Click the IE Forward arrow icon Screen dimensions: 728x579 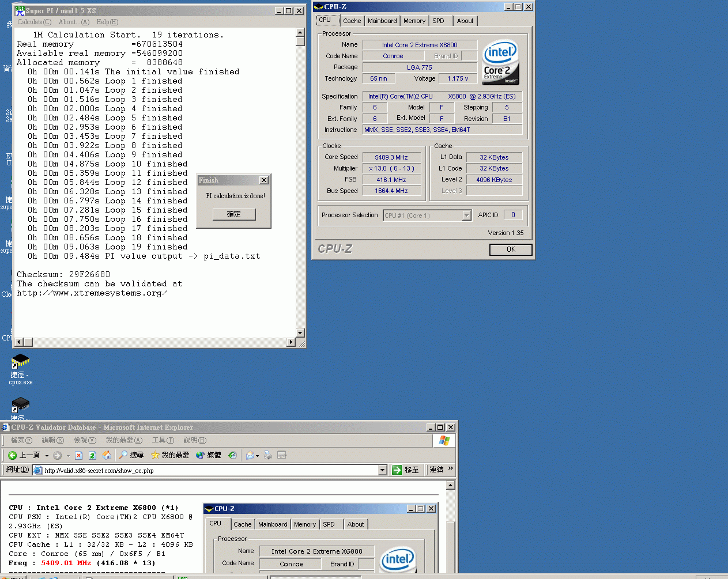point(57,455)
